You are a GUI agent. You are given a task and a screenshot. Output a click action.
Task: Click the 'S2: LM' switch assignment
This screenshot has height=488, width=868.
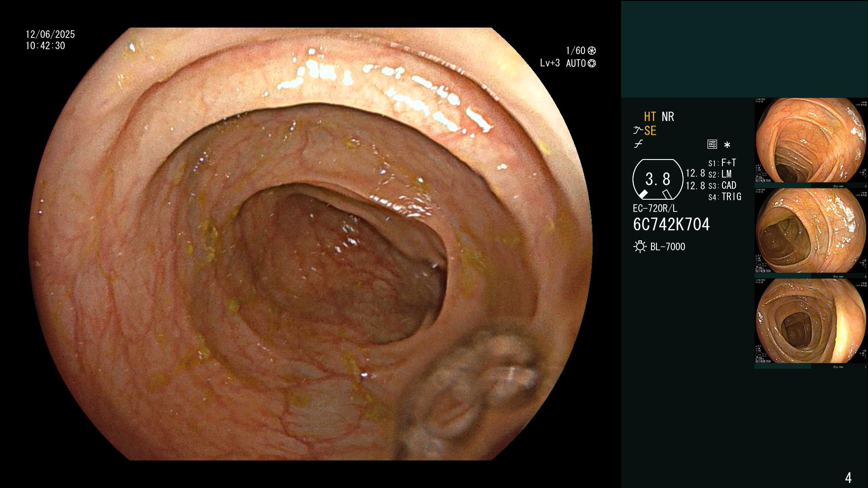pos(720,174)
